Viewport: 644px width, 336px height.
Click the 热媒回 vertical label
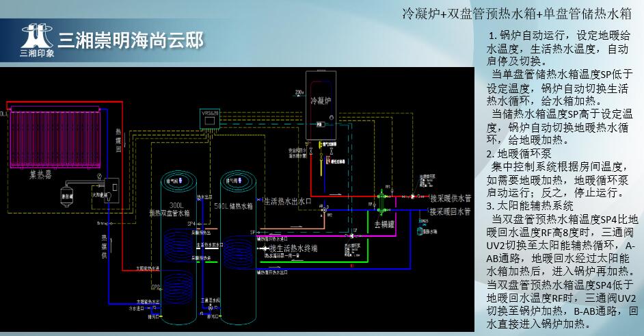click(119, 140)
